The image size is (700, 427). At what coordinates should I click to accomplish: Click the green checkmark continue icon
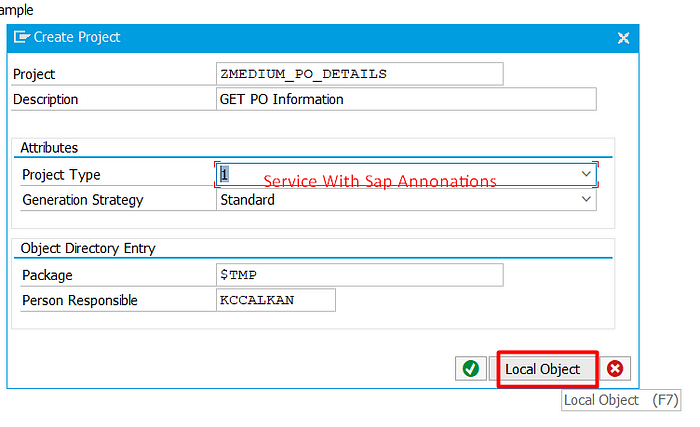tap(471, 368)
